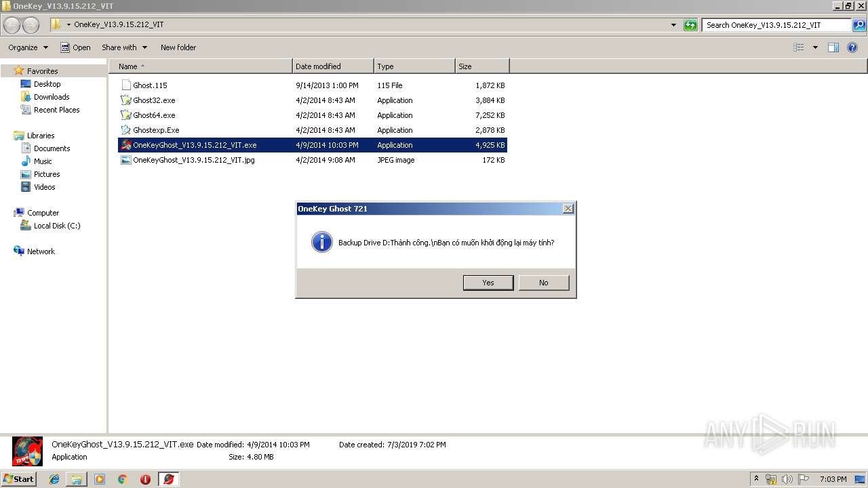Select the Ghostexp.Exe file icon
This screenshot has height=488, width=868.
(126, 130)
